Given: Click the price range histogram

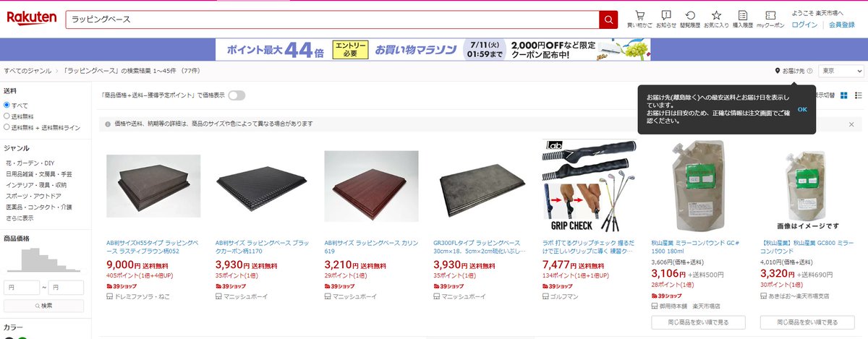Looking at the screenshot, I should tap(43, 259).
